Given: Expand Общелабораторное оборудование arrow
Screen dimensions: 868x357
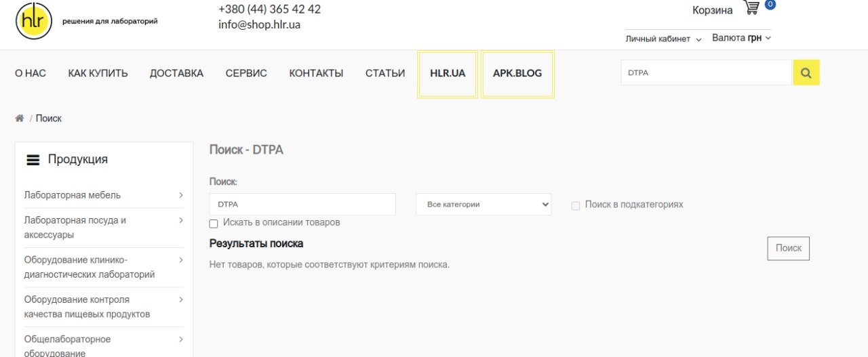Looking at the screenshot, I should click(181, 339).
